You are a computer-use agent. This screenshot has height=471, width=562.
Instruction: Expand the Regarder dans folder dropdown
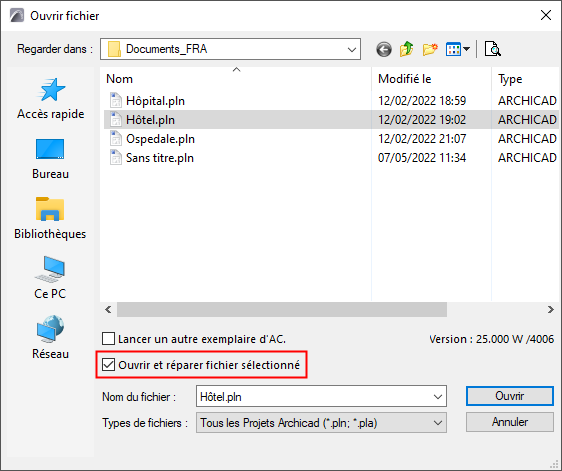point(352,49)
